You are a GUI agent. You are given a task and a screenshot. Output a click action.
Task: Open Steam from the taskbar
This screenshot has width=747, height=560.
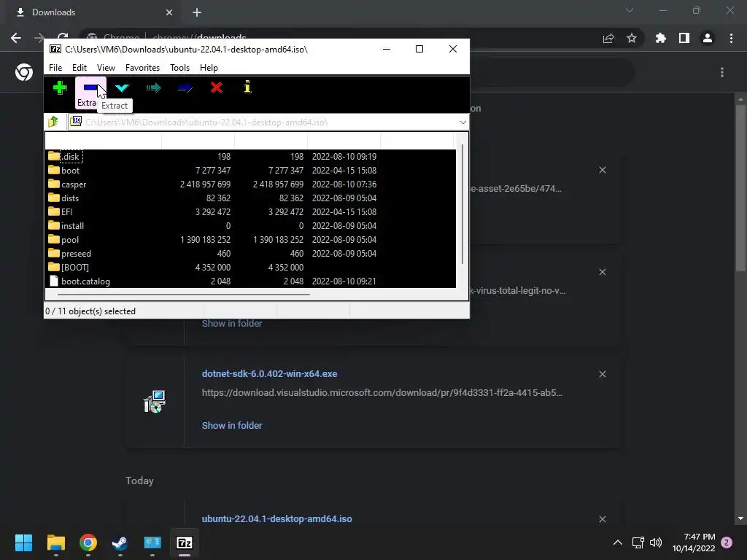click(x=120, y=542)
